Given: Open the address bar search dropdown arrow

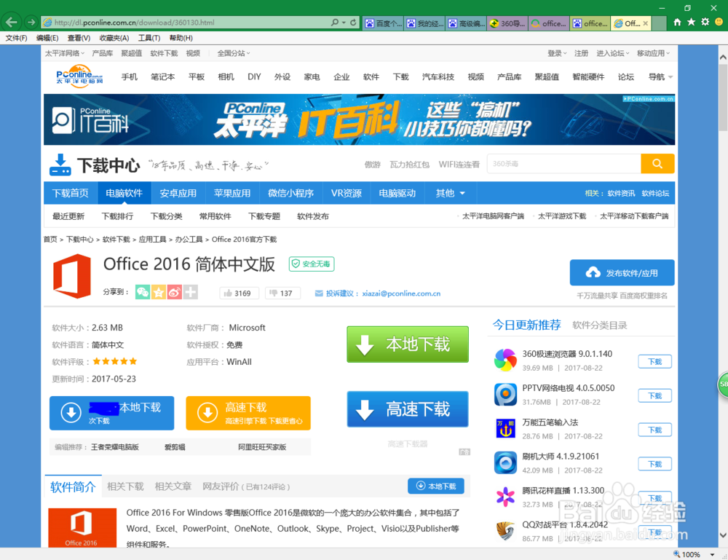Looking at the screenshot, I should [x=344, y=23].
